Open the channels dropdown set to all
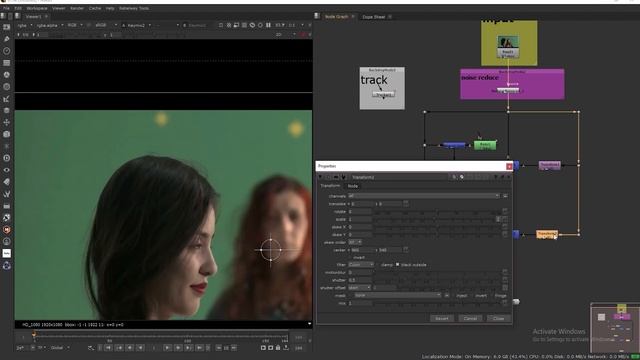The image size is (640, 360). (424, 196)
